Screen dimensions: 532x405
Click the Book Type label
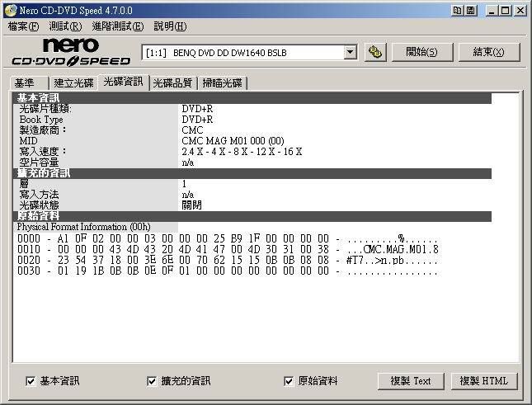(41, 120)
